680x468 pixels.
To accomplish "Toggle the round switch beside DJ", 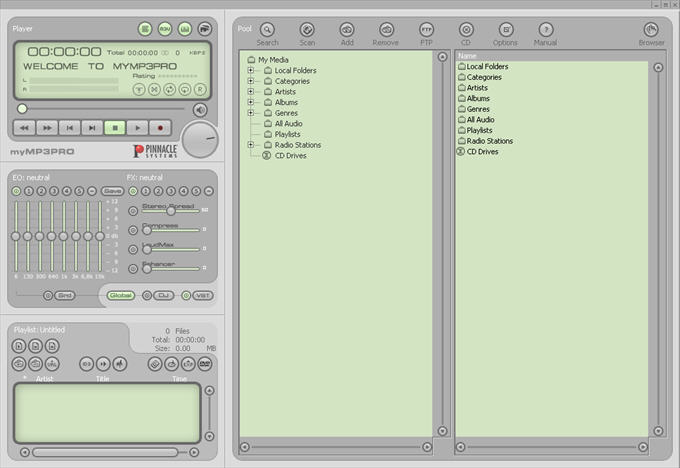I will tap(147, 295).
